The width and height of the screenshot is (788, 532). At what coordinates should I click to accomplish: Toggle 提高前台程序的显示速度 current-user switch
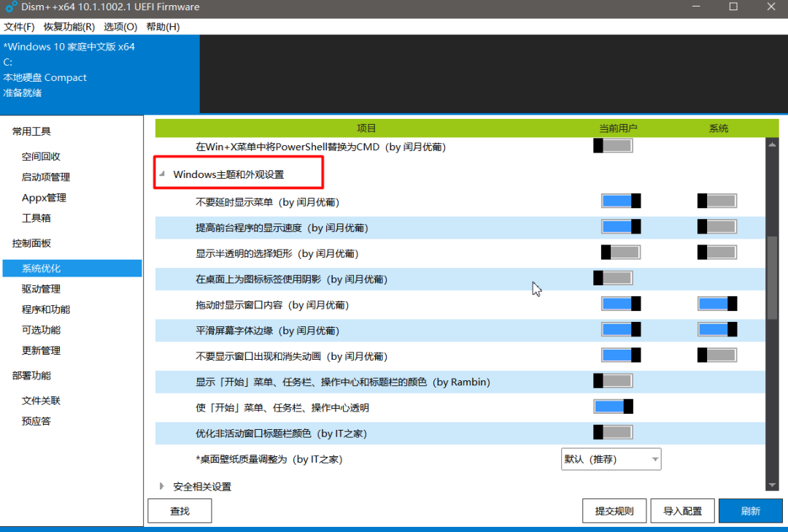point(621,226)
